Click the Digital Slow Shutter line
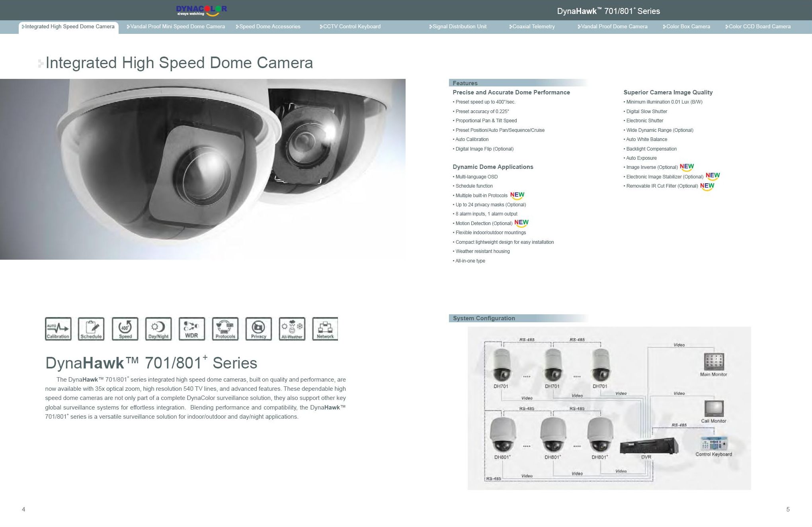This screenshot has height=527, width=812. [x=645, y=112]
